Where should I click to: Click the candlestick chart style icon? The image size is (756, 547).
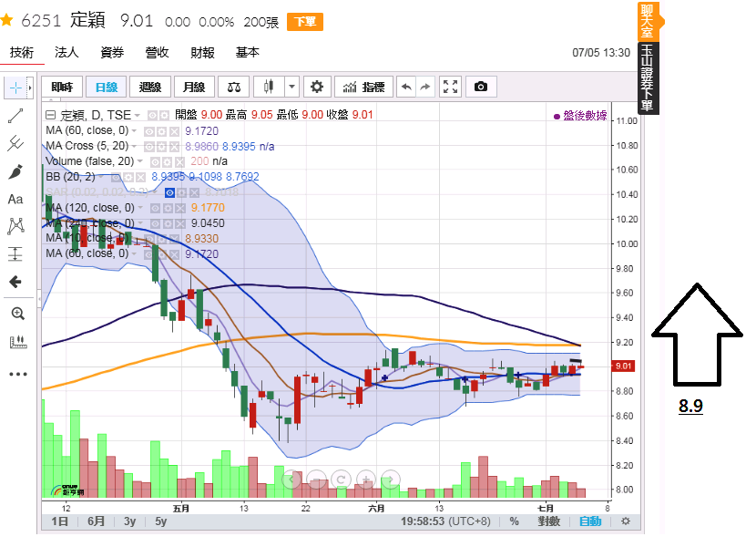[x=269, y=88]
